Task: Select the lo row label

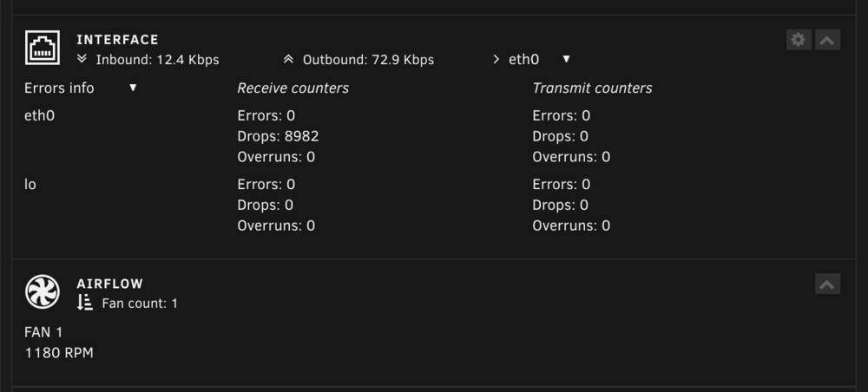Action: click(x=30, y=184)
